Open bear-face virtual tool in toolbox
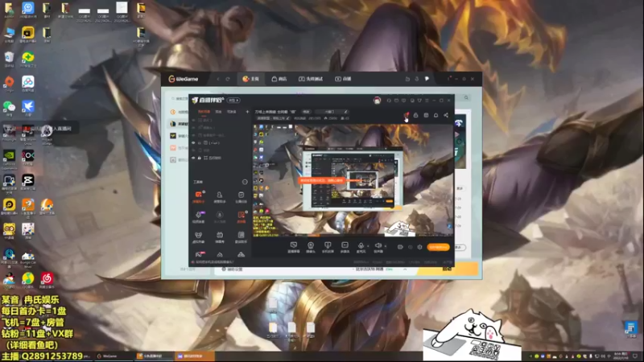 tap(199, 237)
